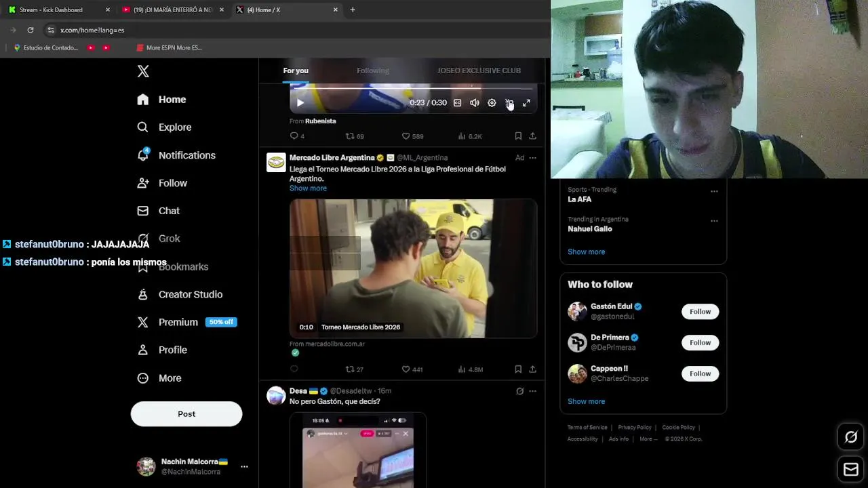
Task: Click Grok icon on Desa post
Action: (519, 391)
